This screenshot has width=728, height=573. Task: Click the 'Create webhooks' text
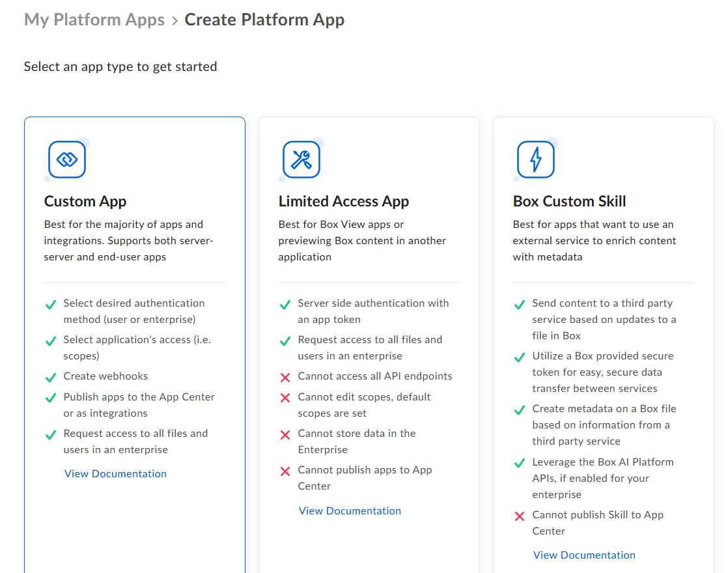pos(106,376)
